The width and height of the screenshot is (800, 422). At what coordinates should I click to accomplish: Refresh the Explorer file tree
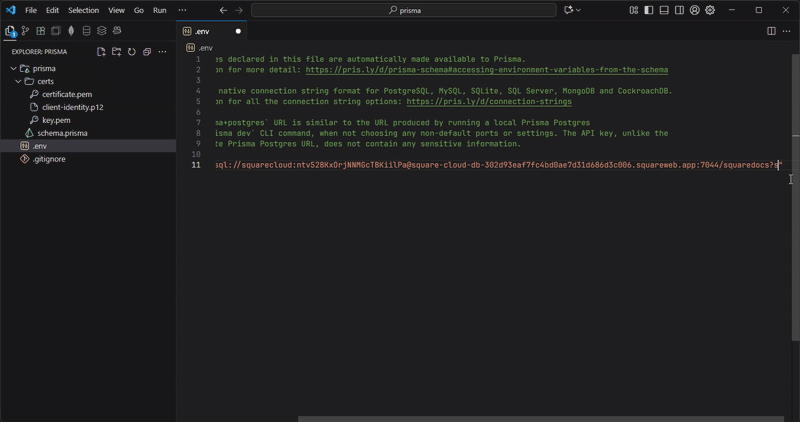pos(131,52)
